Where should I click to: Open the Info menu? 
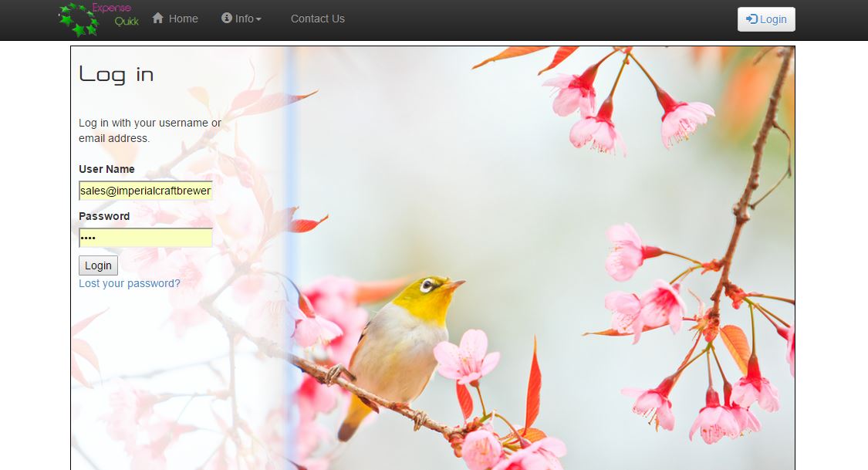(x=244, y=19)
